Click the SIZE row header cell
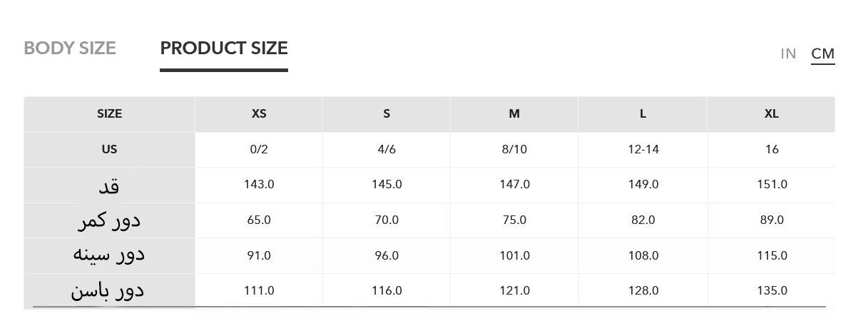This screenshot has height=326, width=868. (109, 114)
